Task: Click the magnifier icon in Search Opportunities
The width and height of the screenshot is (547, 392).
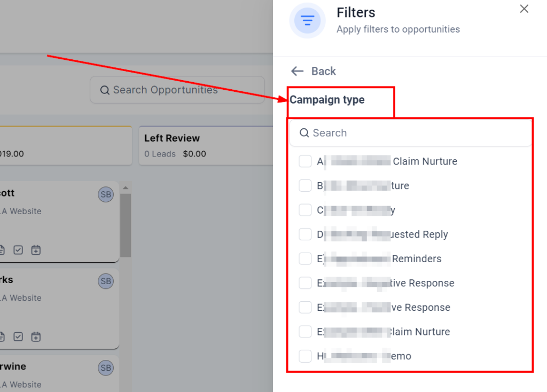Action: point(105,90)
